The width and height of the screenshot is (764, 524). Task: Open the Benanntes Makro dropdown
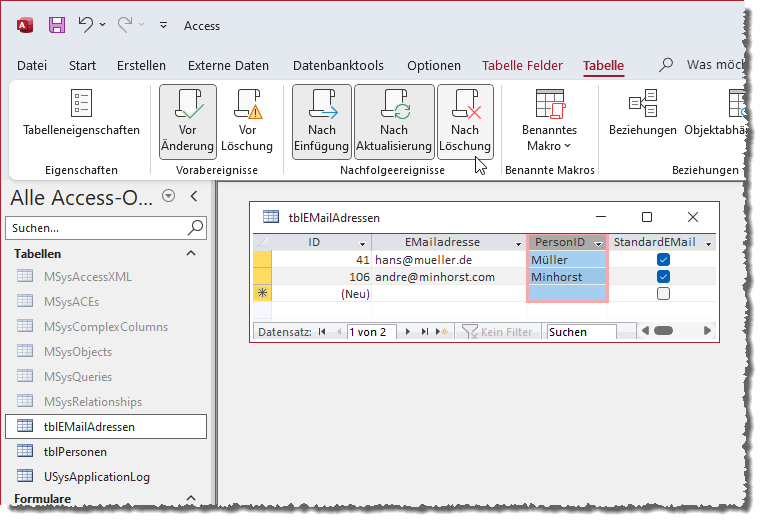tap(549, 137)
